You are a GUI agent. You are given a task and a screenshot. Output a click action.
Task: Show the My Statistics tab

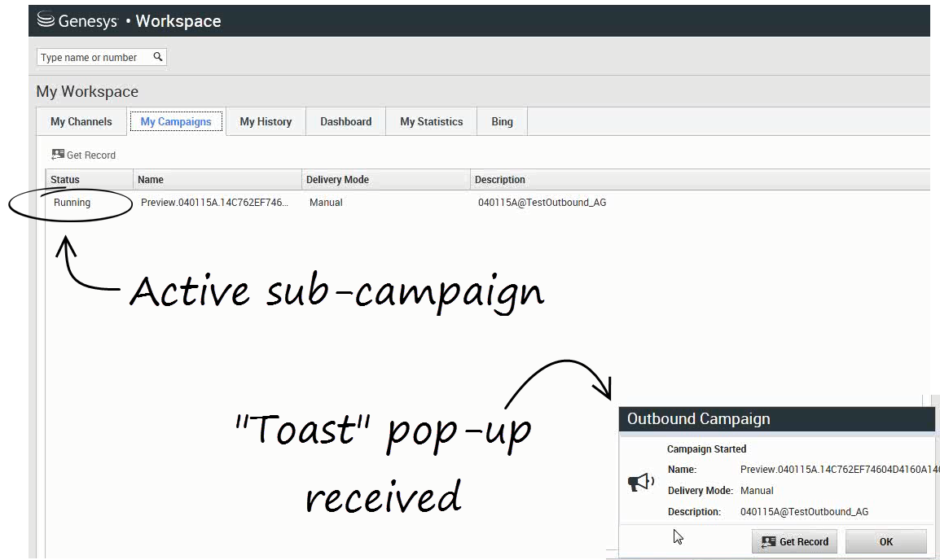click(x=431, y=121)
